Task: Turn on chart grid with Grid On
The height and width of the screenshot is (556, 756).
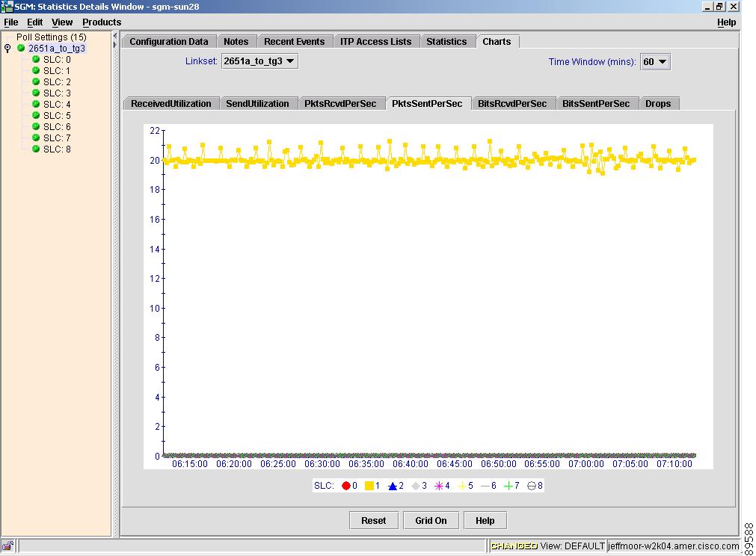Action: [431, 521]
